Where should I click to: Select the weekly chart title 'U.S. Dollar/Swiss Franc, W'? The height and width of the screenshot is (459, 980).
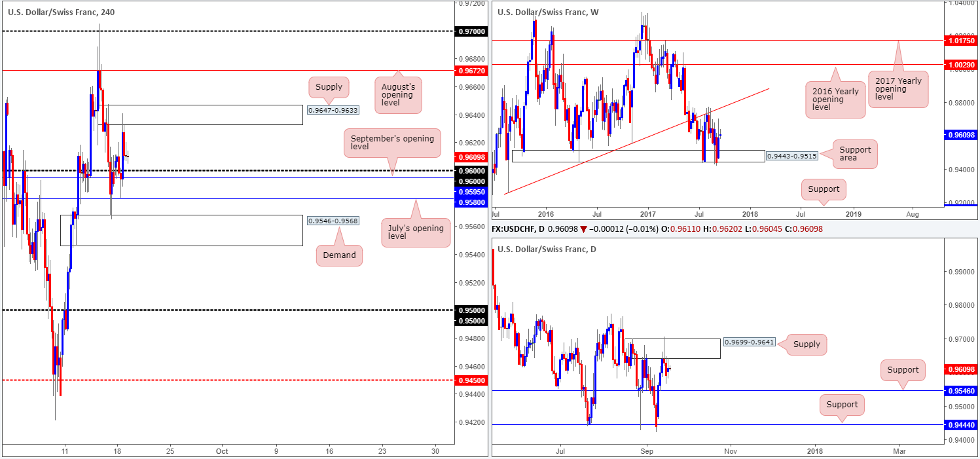tap(549, 12)
